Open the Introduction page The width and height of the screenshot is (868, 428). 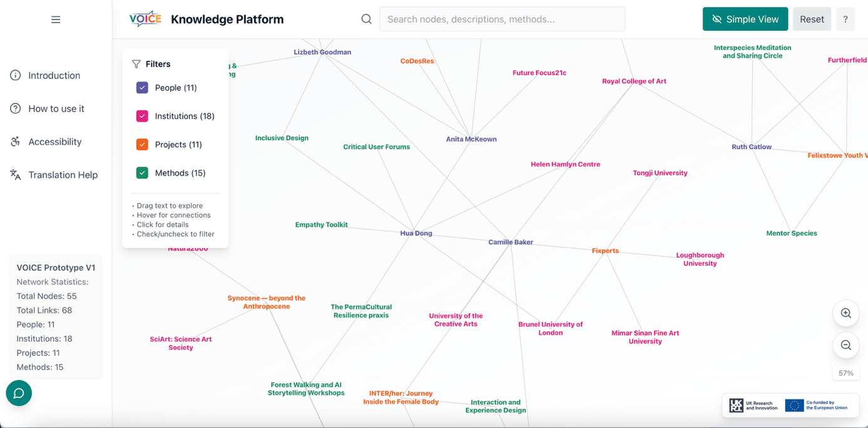[54, 75]
